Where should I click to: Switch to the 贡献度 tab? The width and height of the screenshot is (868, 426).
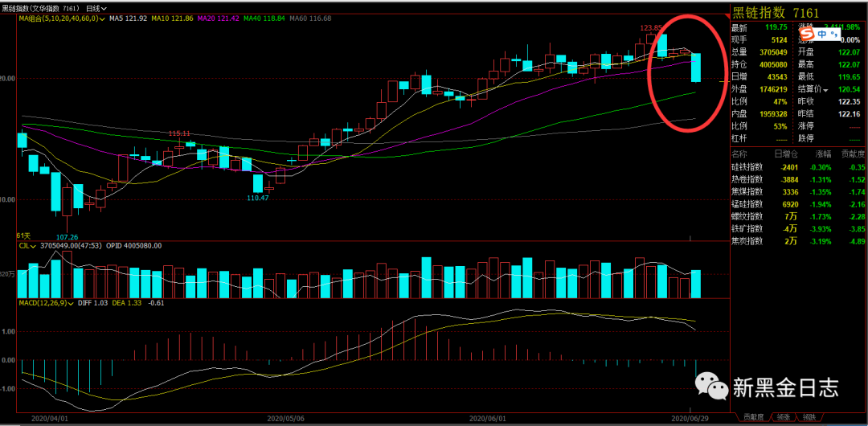coord(753,416)
